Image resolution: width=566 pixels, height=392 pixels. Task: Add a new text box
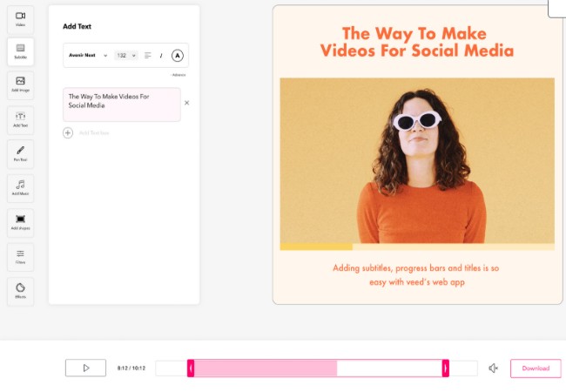click(x=68, y=132)
